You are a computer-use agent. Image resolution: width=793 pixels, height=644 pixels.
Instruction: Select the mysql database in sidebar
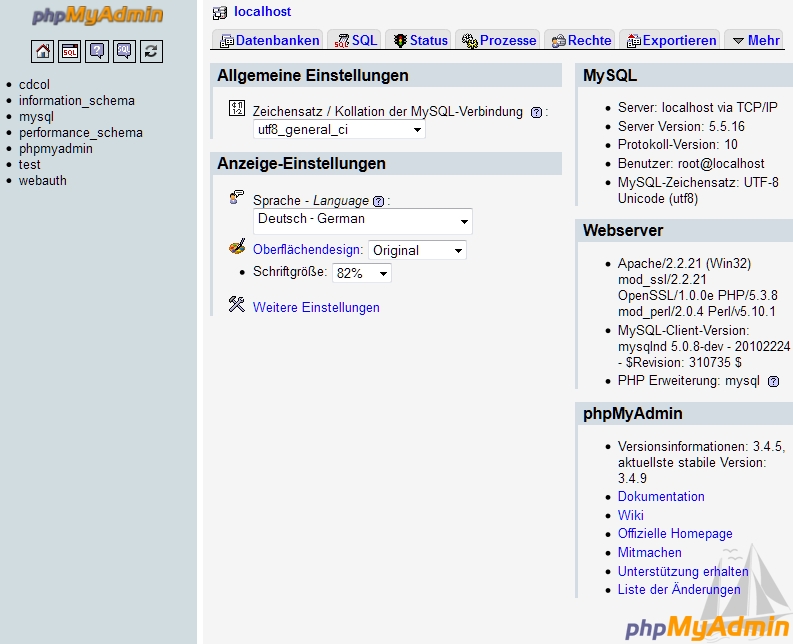[36, 116]
